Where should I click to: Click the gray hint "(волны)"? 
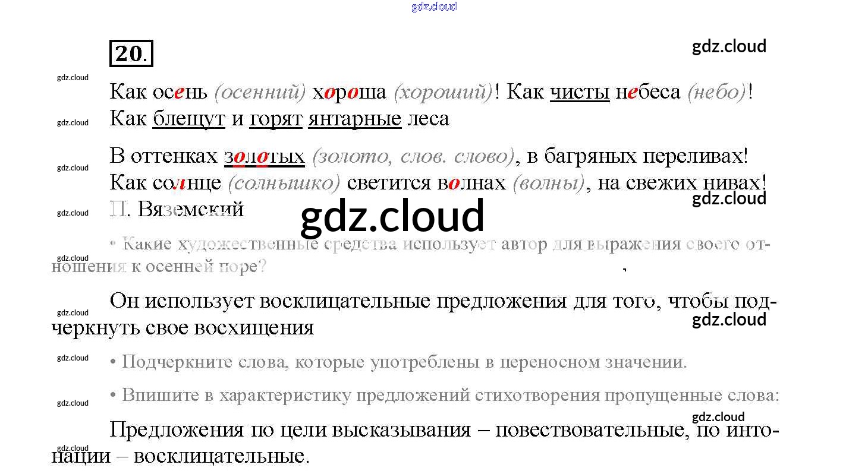pos(548,183)
